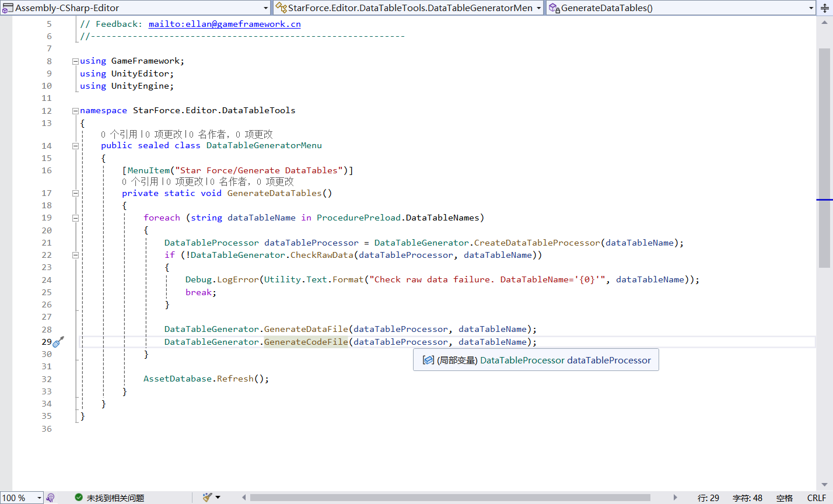Click GenerateDataFile on line 28
833x504 pixels.
click(306, 329)
